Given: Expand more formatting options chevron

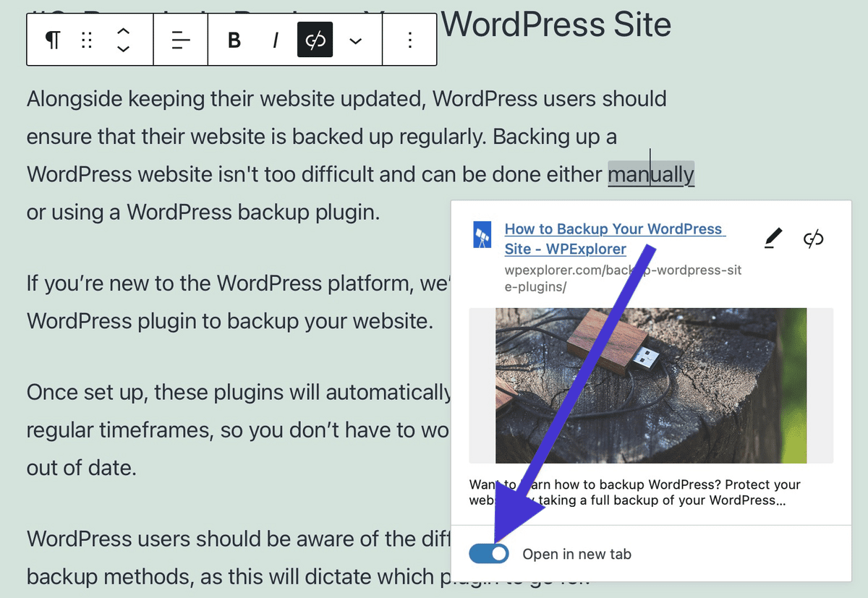Looking at the screenshot, I should coord(356,40).
